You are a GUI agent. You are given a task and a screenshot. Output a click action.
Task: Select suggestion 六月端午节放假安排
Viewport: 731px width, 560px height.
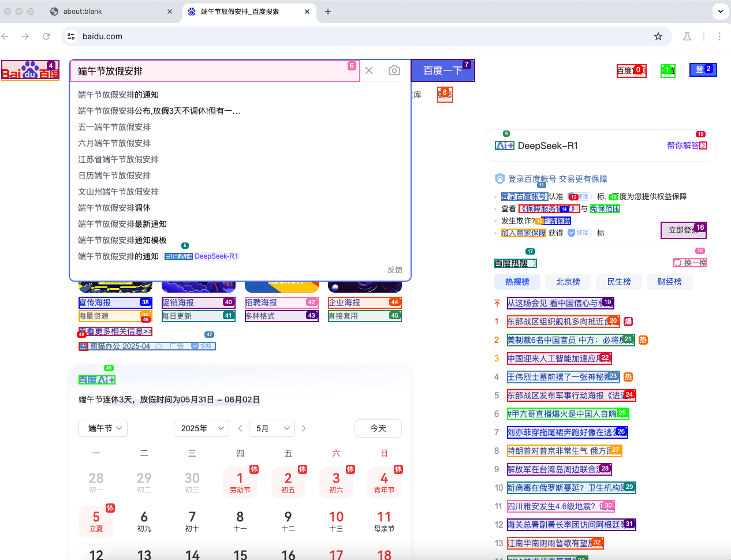coord(240,143)
